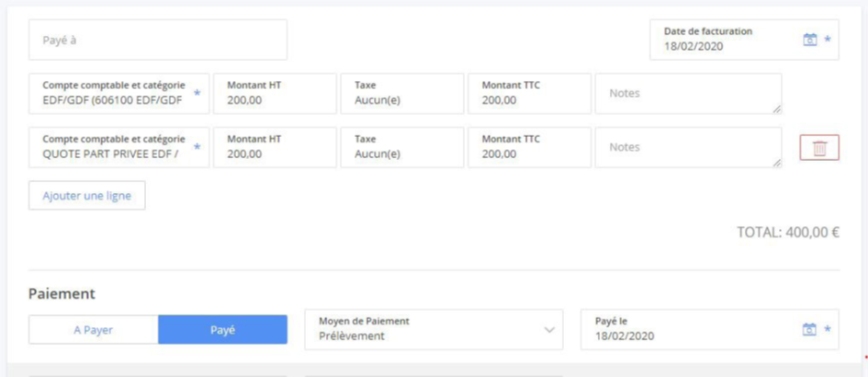Viewport: 868px width, 377px height.
Task: Delete the QUOTE PART PRIVEE line
Action: pos(819,147)
